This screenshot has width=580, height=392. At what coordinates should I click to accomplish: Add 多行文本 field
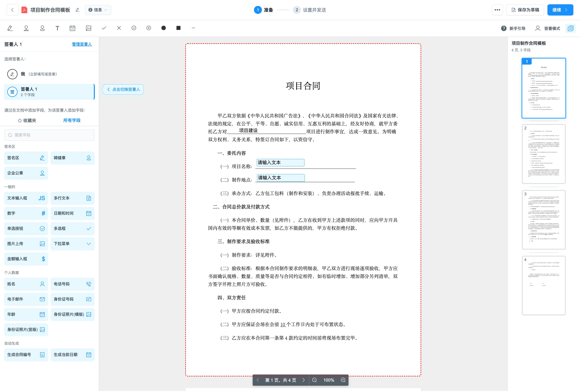point(73,198)
